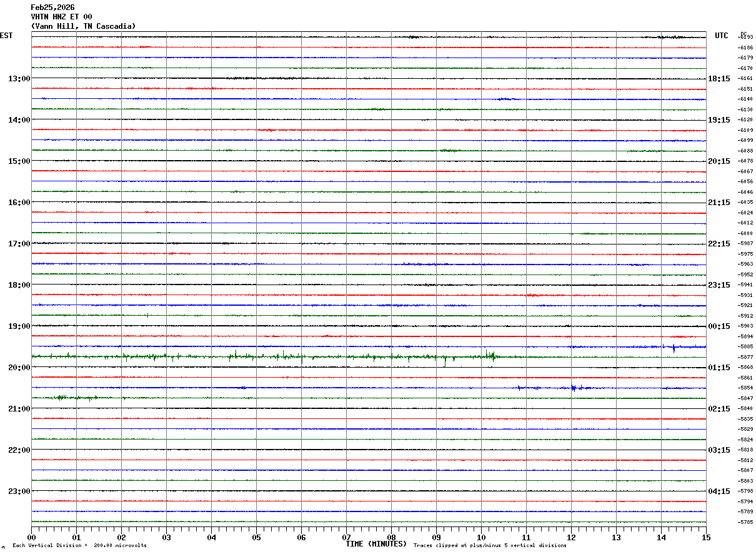Select the DC offset value -6056
Screen dimensions: 756x554
746,182
